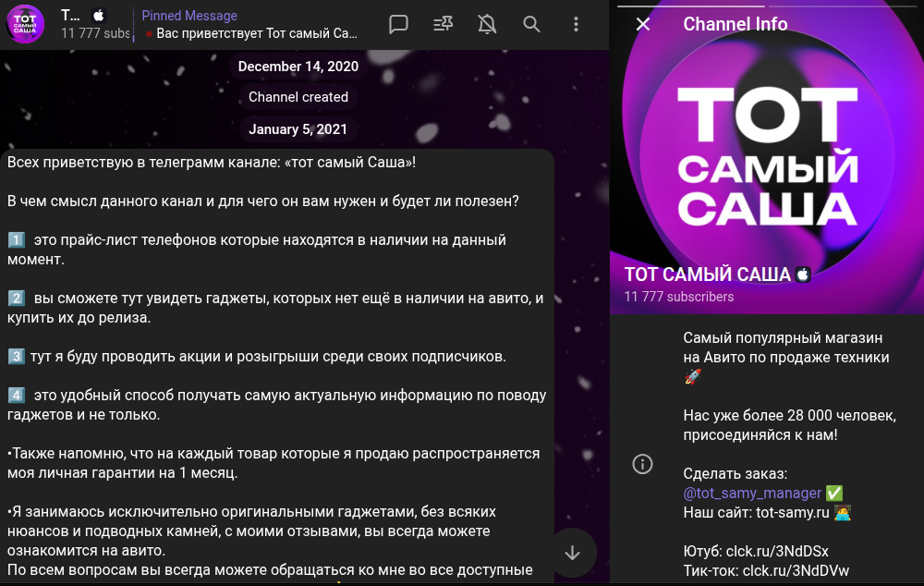Click line about 'гарантии на 1 месяц'
This screenshot has width=924, height=586.
coord(122,473)
